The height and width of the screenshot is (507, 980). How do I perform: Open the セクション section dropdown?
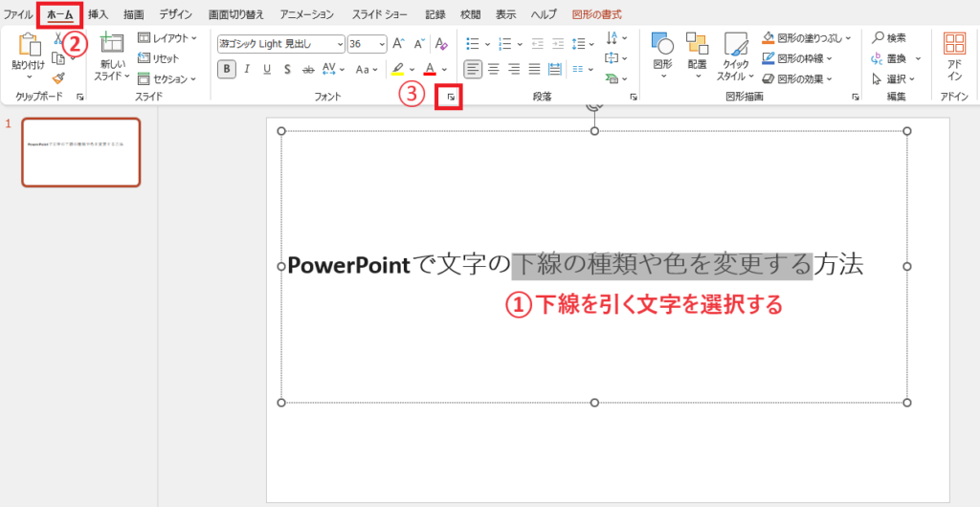coord(167,79)
